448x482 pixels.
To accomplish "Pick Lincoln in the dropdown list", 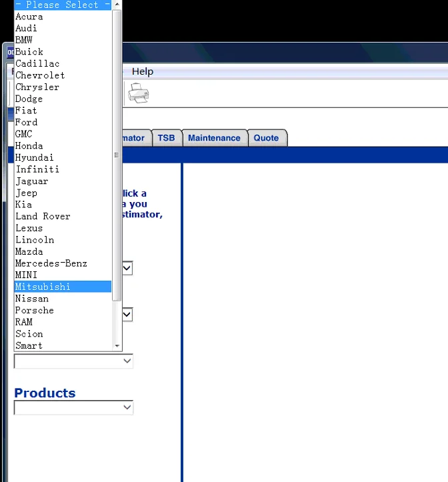I will (x=63, y=240).
